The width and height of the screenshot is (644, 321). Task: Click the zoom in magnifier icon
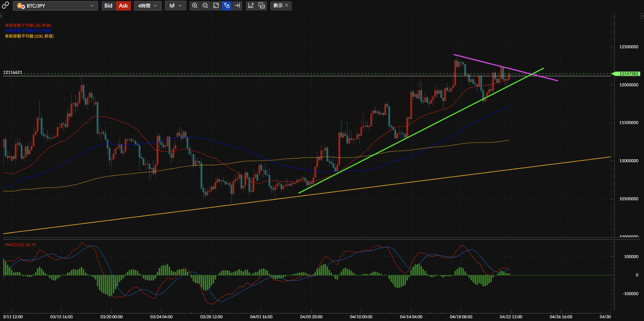pos(195,6)
